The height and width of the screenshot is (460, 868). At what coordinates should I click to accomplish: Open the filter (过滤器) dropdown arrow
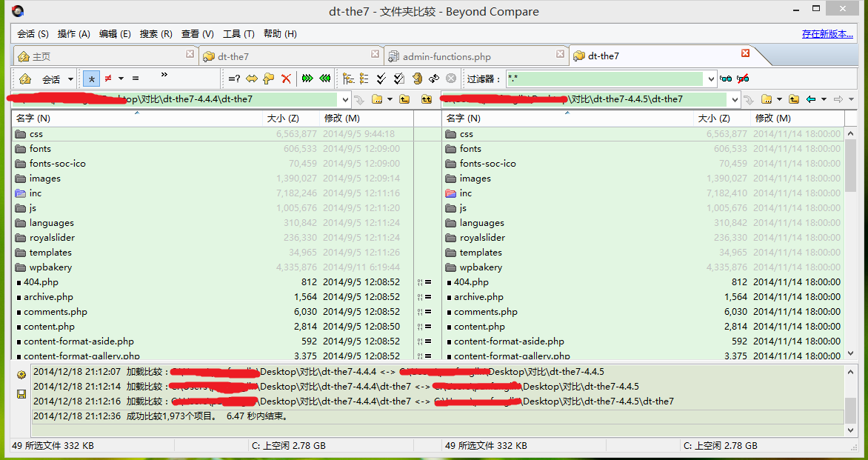coord(710,79)
